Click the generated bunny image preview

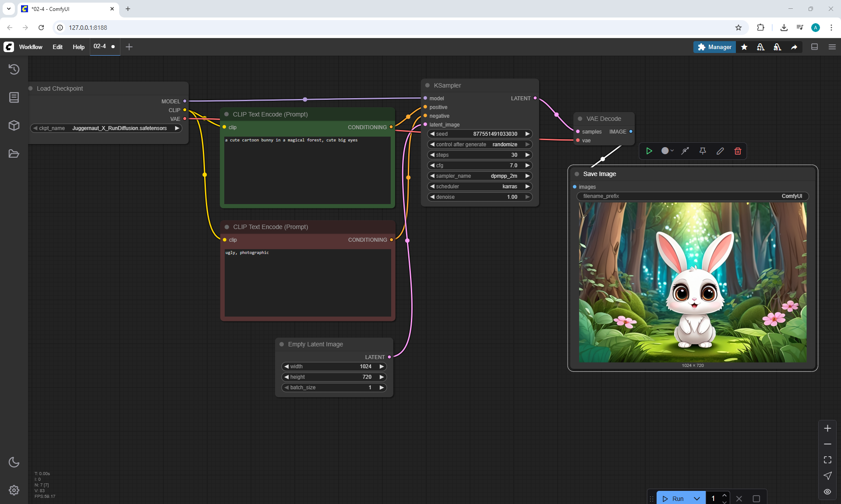point(693,282)
